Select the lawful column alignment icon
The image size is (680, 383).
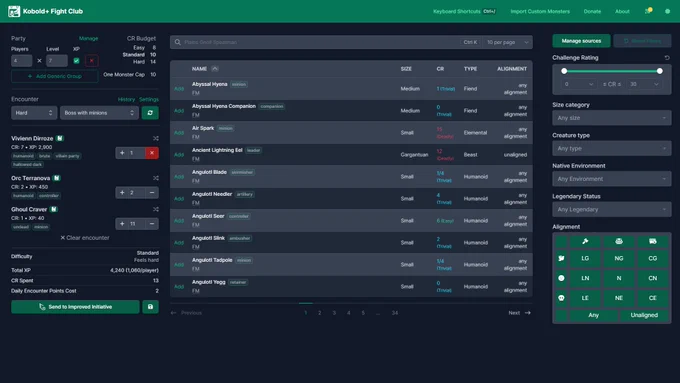(x=585, y=241)
